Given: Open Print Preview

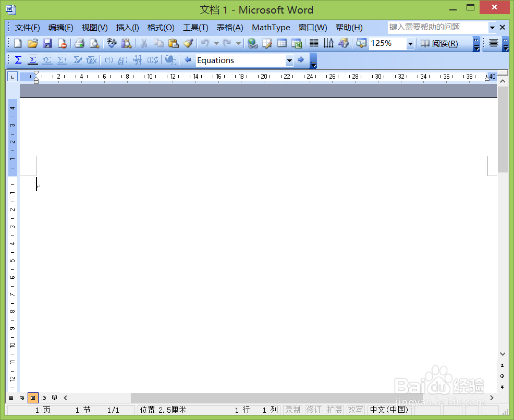Looking at the screenshot, I should pyautogui.click(x=94, y=43).
